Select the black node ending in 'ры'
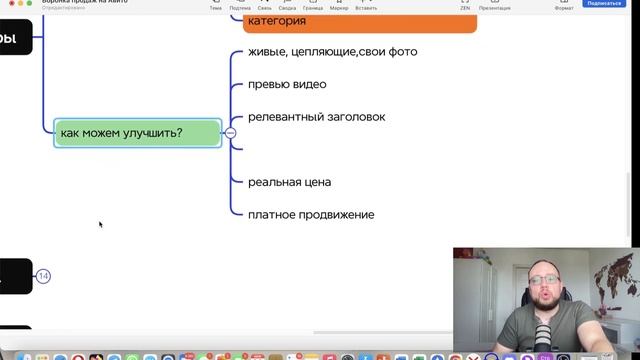640x360 pixels. (16, 37)
